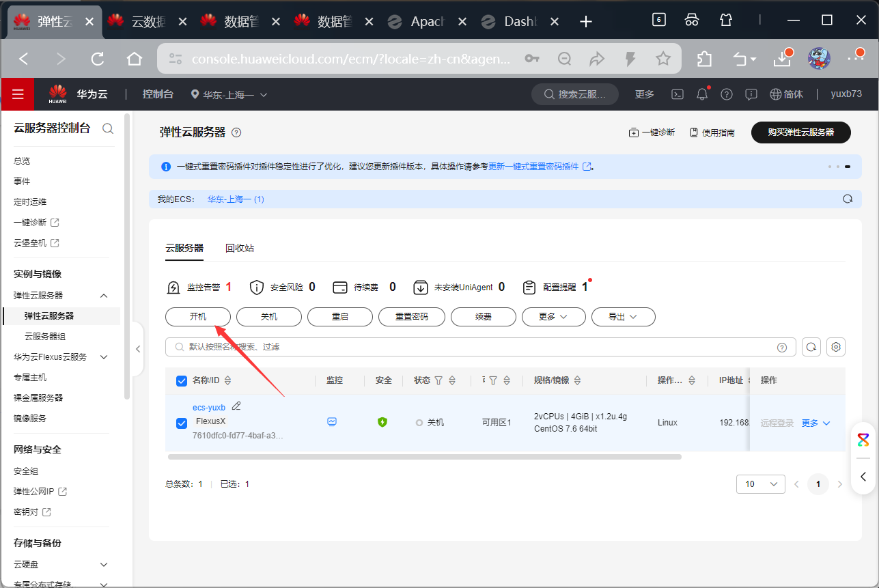Click the help icon beside 弹性云服务器 title

[x=236, y=132]
